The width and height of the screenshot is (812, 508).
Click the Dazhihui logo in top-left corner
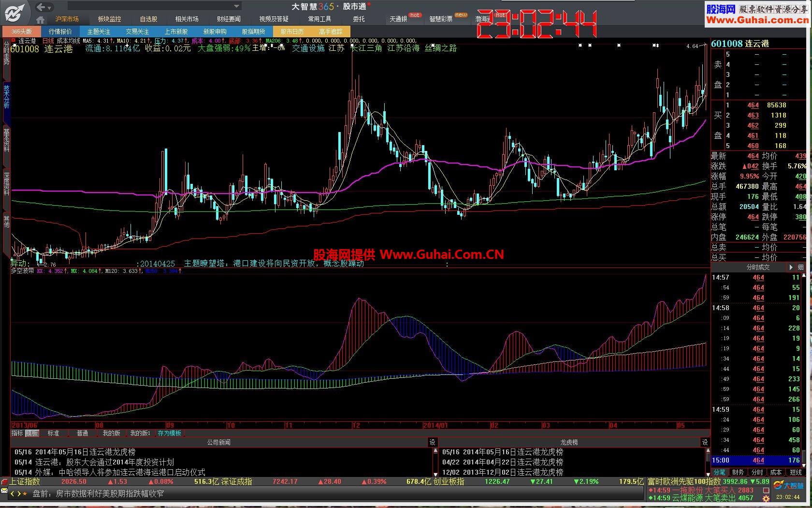14,12
